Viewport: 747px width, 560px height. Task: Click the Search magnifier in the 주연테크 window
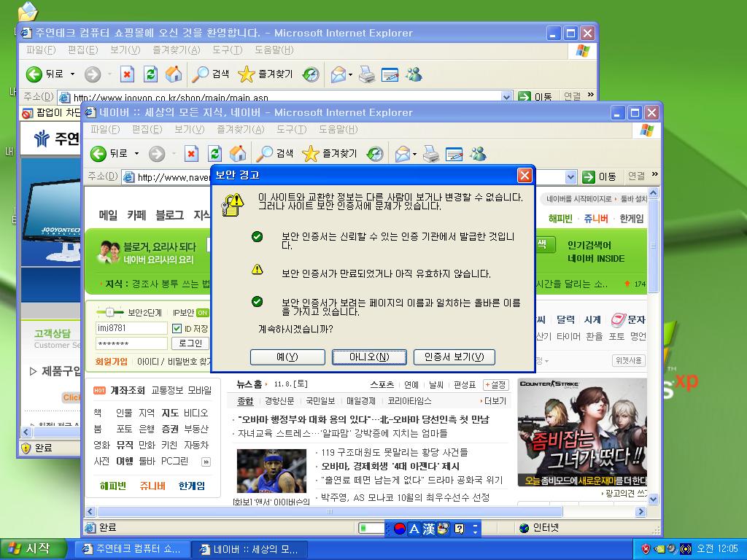(x=200, y=74)
